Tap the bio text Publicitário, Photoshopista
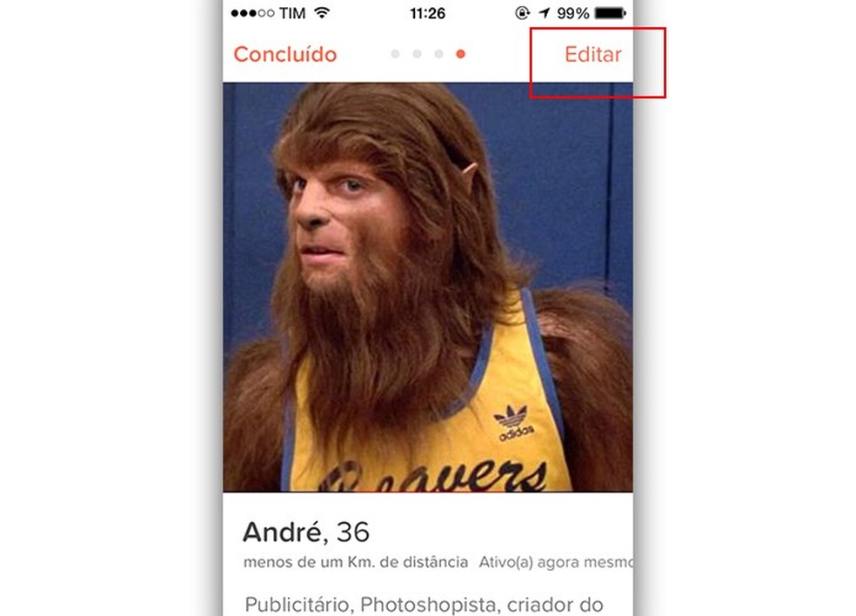Screen dimensions: 856x616 (424, 605)
